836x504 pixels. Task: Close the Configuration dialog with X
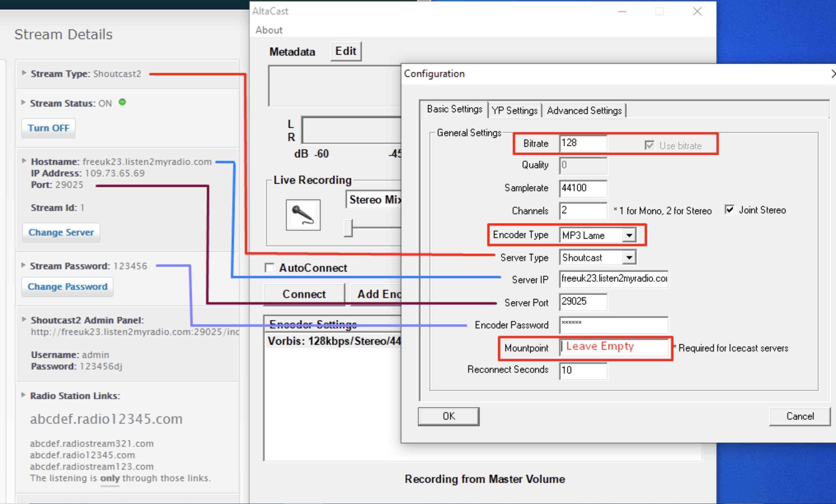pos(832,74)
